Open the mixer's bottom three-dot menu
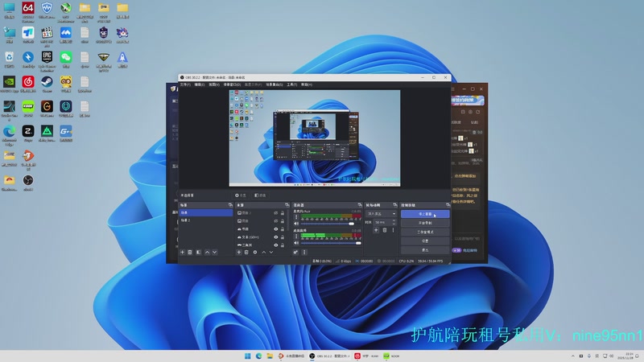This screenshot has width=644, height=362. [x=304, y=252]
